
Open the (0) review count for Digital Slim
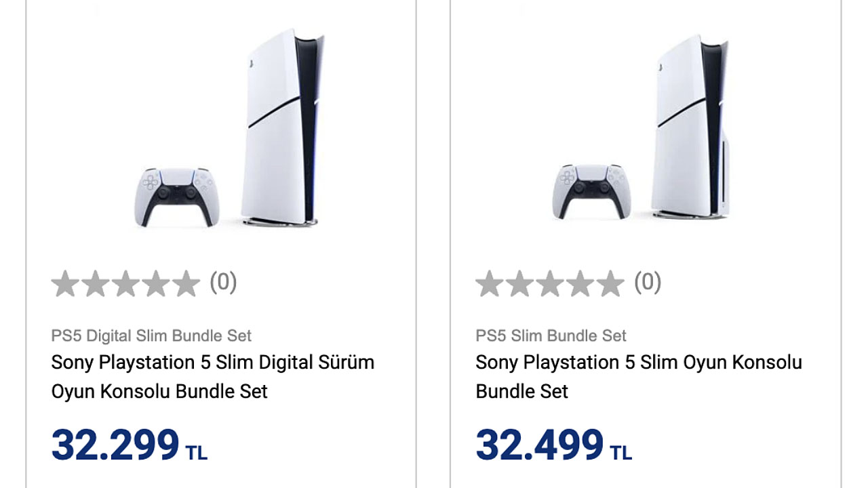pyautogui.click(x=223, y=282)
